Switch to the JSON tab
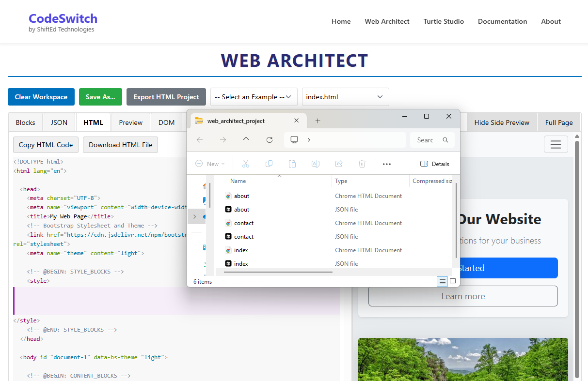This screenshot has width=588, height=381. (59, 122)
